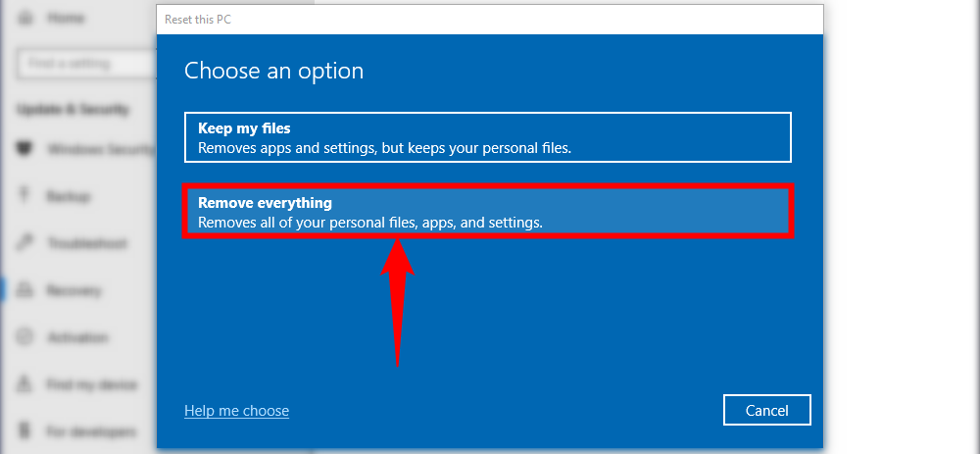980x454 pixels.
Task: Click the Troubleshoot wrench icon
Action: pos(24,244)
